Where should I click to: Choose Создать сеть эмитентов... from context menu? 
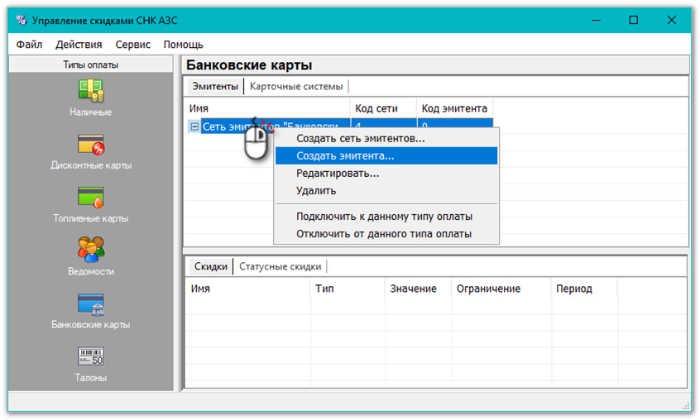[x=360, y=138]
